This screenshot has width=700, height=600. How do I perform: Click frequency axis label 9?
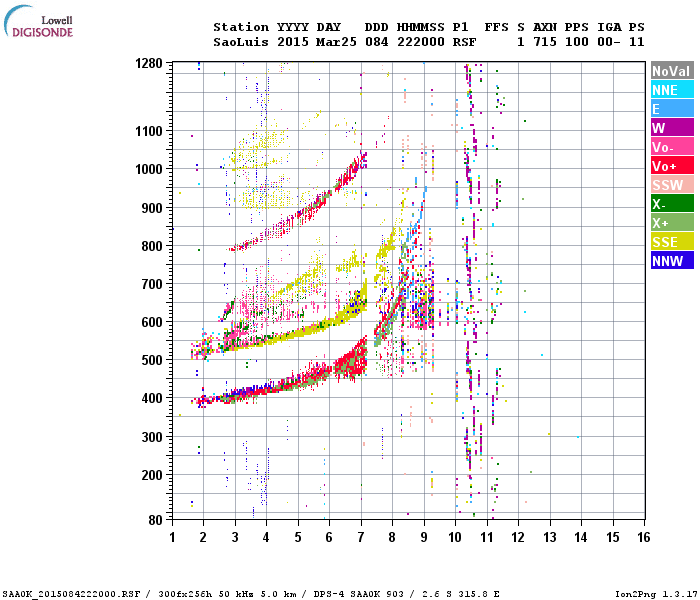pos(424,537)
